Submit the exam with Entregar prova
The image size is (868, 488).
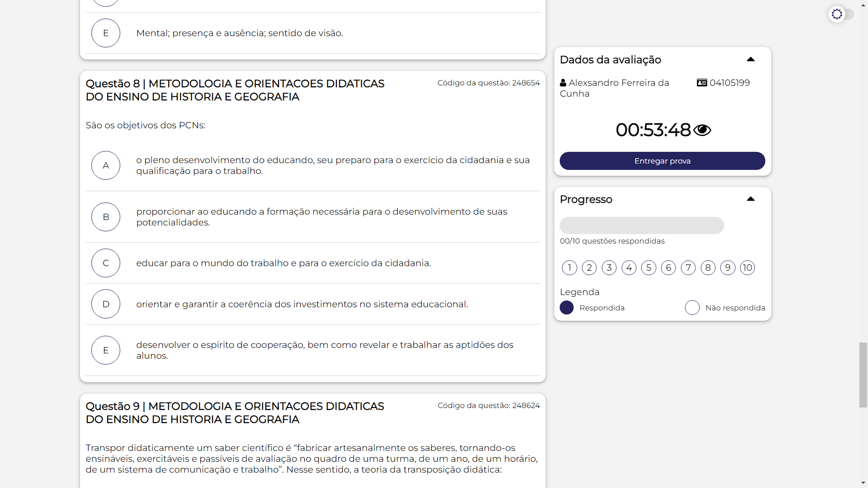tap(662, 161)
